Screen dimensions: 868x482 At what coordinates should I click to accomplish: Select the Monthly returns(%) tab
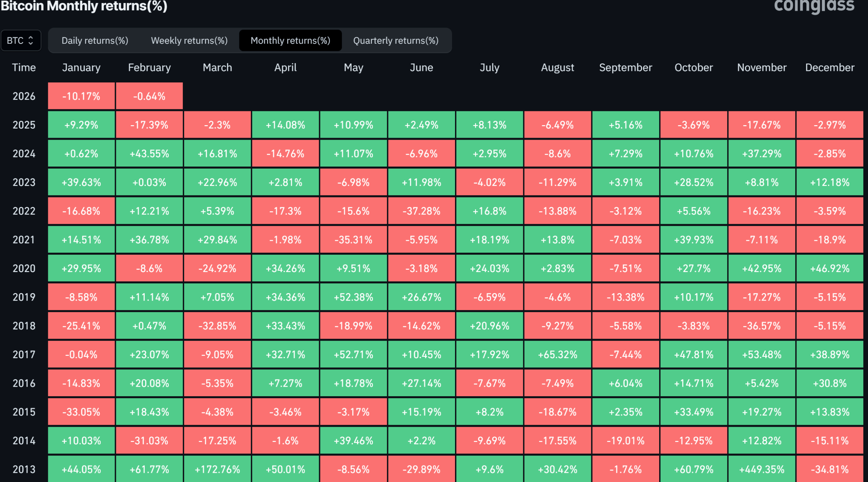click(x=291, y=40)
